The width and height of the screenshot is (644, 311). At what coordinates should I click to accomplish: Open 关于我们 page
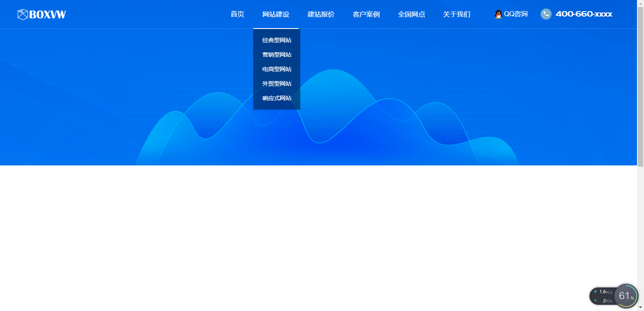coord(456,14)
